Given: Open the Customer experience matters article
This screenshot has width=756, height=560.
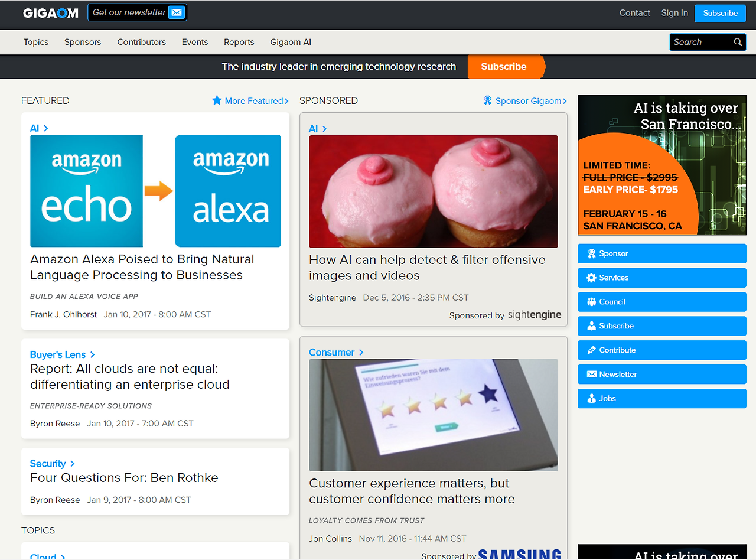Looking at the screenshot, I should point(412,491).
